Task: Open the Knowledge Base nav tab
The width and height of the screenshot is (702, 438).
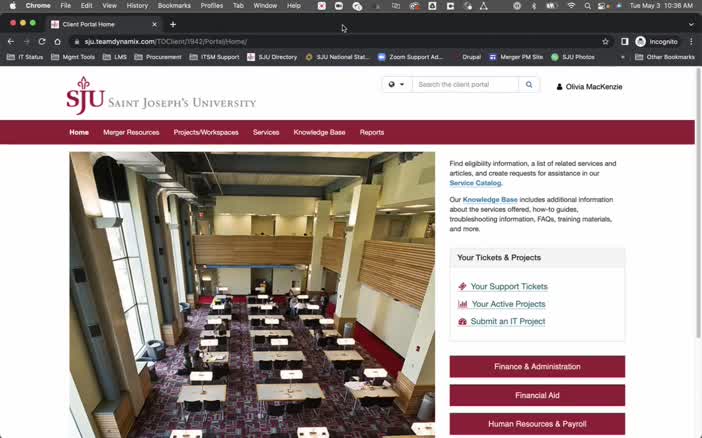Action: 319,133
